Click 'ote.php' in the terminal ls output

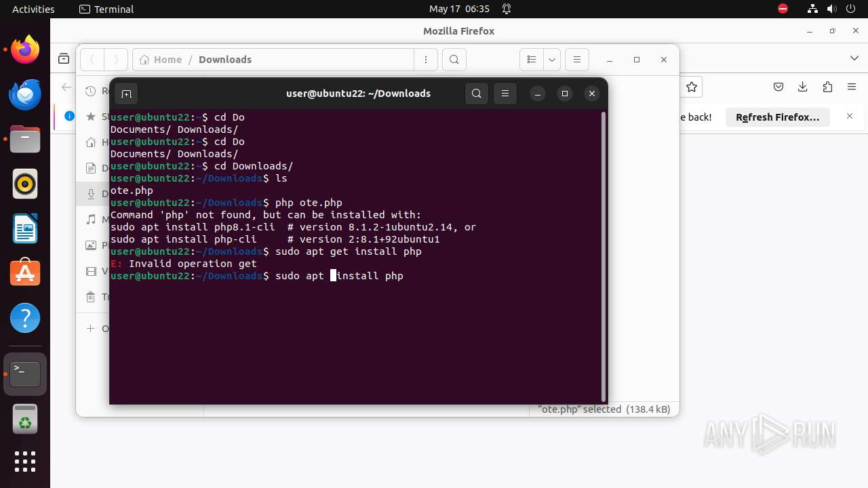(x=132, y=190)
